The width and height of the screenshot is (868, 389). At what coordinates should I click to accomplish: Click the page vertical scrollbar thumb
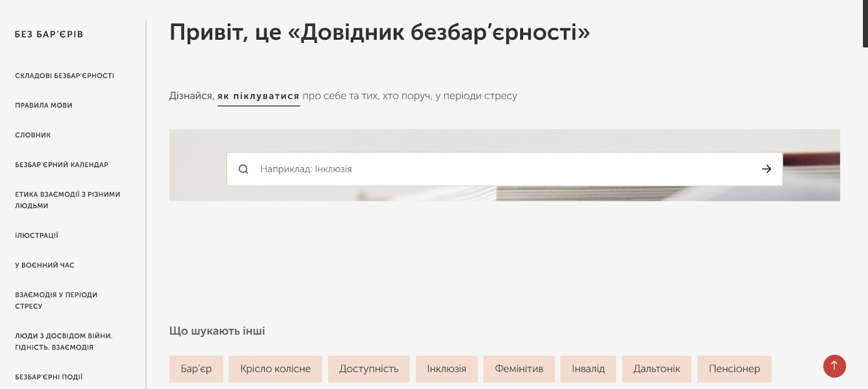click(x=865, y=23)
